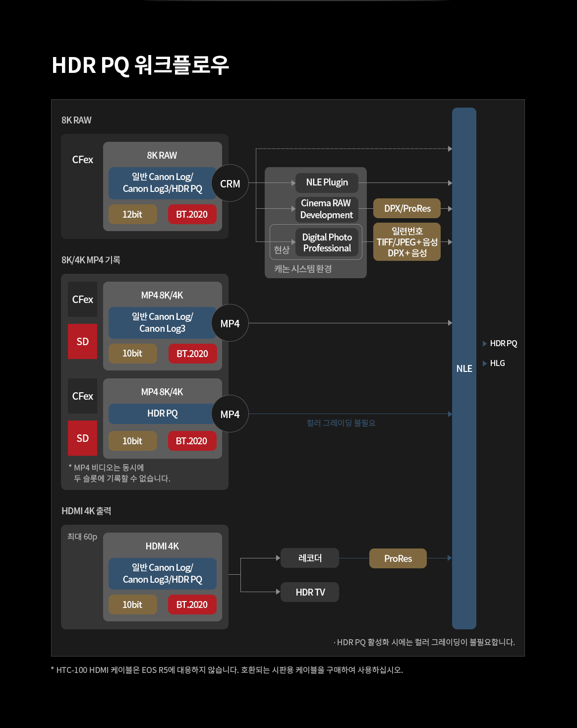Select the 10bit badge under the Canon Log3 MP4 box
The image size is (577, 728).
pyautogui.click(x=133, y=354)
